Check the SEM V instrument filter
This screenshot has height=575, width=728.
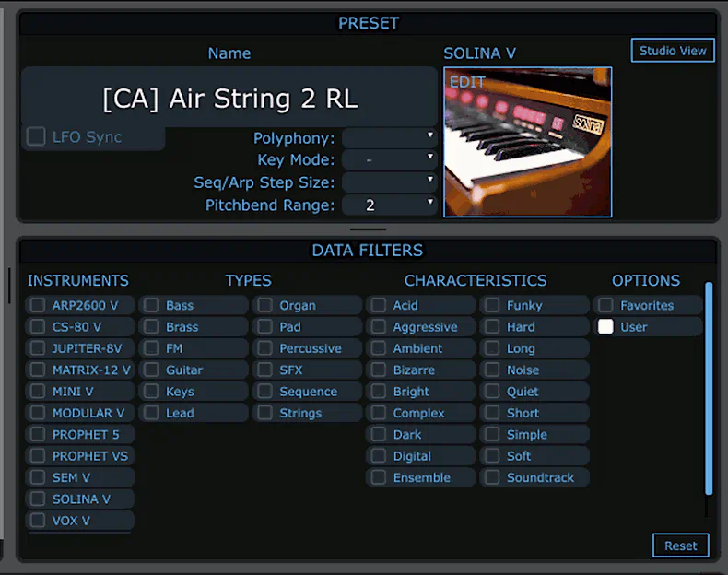click(38, 477)
